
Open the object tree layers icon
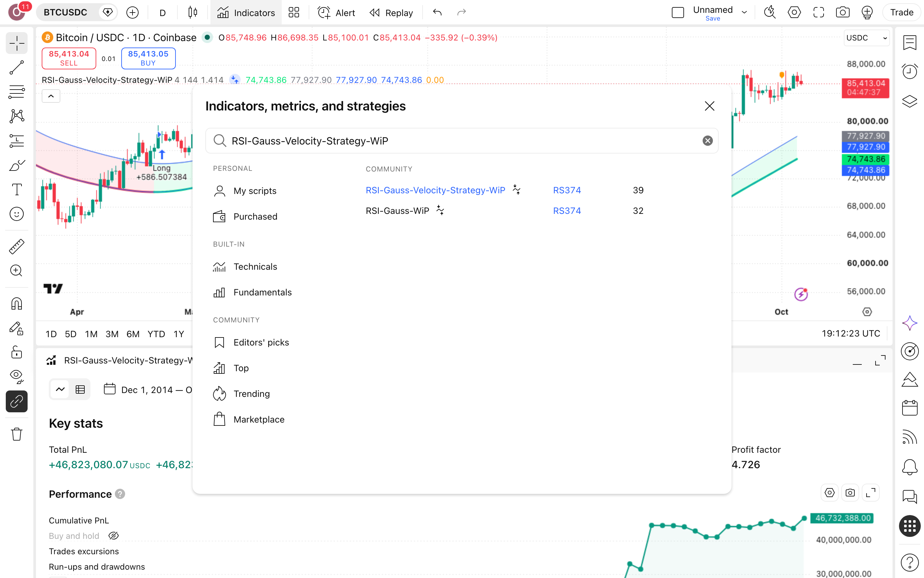[x=910, y=101]
